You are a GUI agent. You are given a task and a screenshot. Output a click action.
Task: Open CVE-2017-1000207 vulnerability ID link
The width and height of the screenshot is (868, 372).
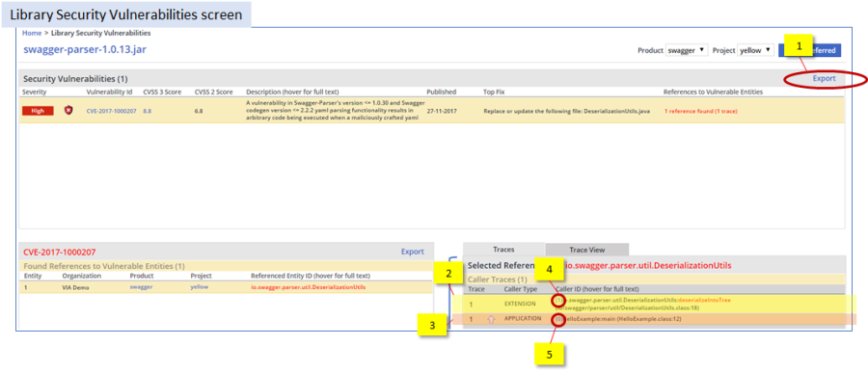click(111, 111)
